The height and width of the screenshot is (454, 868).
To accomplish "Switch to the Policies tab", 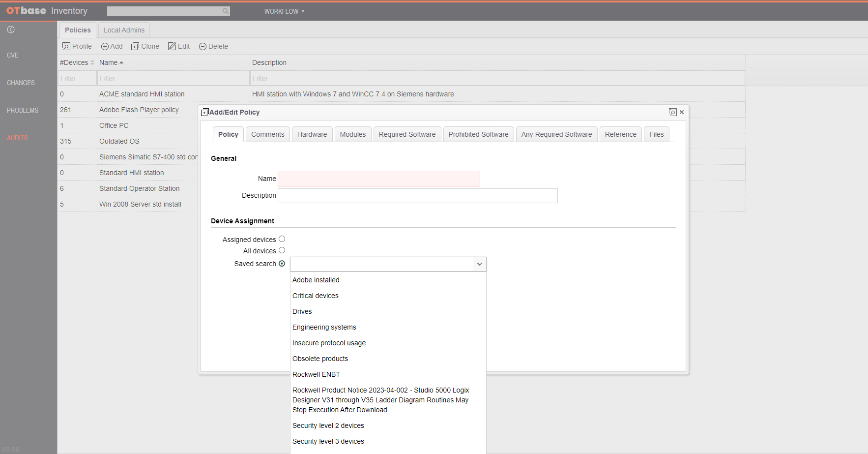I will (x=78, y=30).
